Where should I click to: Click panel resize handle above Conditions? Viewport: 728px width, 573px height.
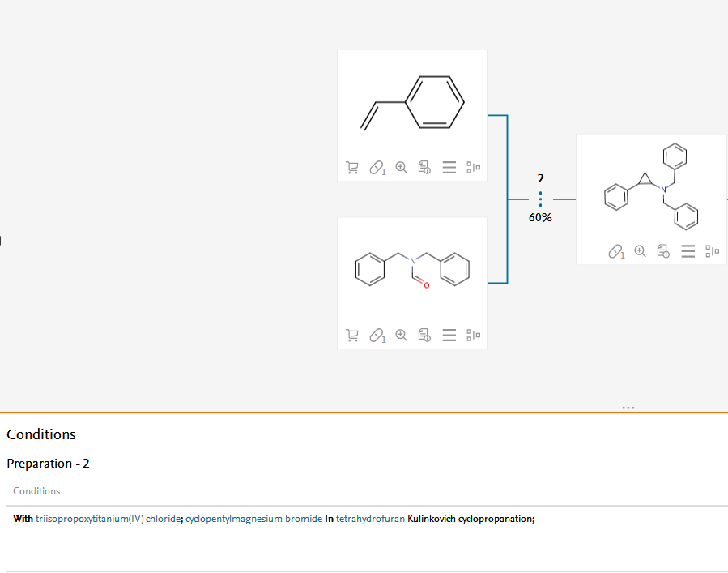click(628, 408)
